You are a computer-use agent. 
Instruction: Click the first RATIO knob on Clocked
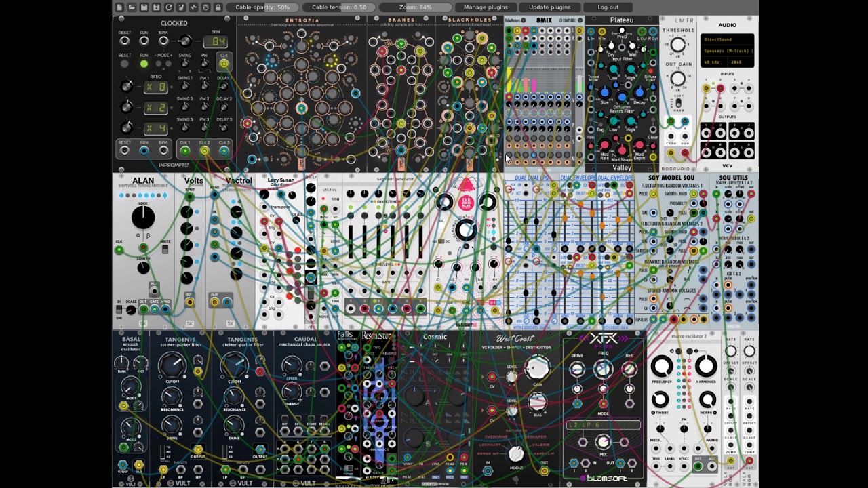(x=127, y=86)
